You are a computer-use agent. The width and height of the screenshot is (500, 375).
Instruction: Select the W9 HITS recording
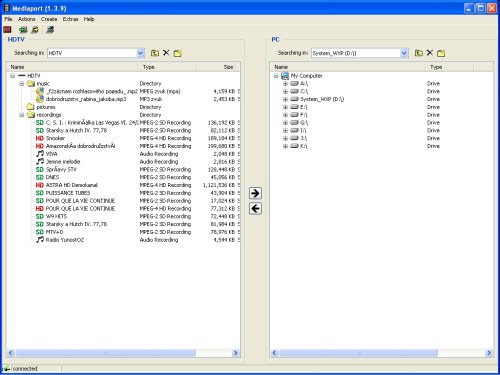click(x=56, y=216)
